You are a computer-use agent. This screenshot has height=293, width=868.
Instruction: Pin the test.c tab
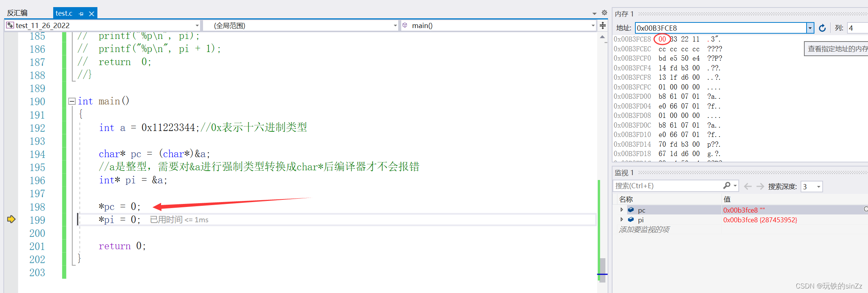(81, 13)
